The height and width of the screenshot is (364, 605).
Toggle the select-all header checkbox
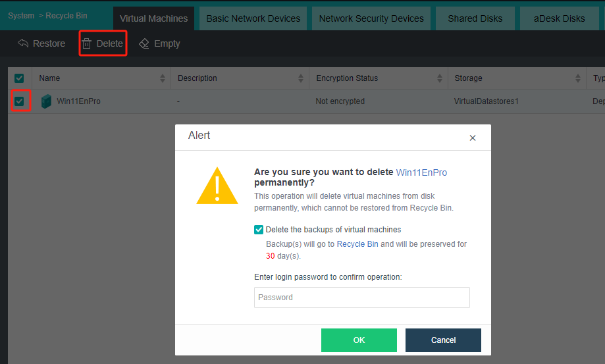pyautogui.click(x=19, y=78)
